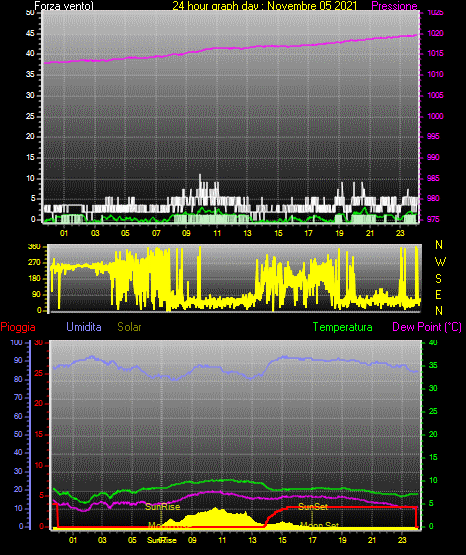
Task: Click the 1015 pressure axis value
Action: tap(435, 53)
